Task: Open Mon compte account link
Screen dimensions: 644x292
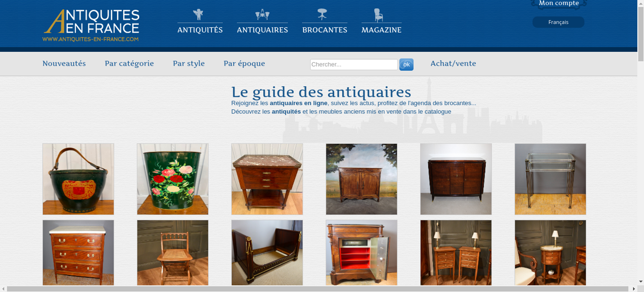Action: (x=559, y=3)
